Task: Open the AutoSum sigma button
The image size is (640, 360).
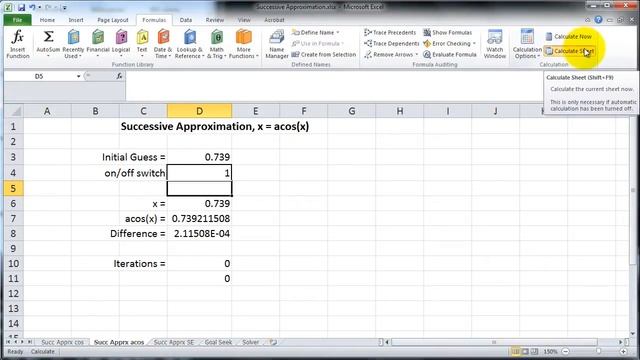Action: tap(48, 44)
